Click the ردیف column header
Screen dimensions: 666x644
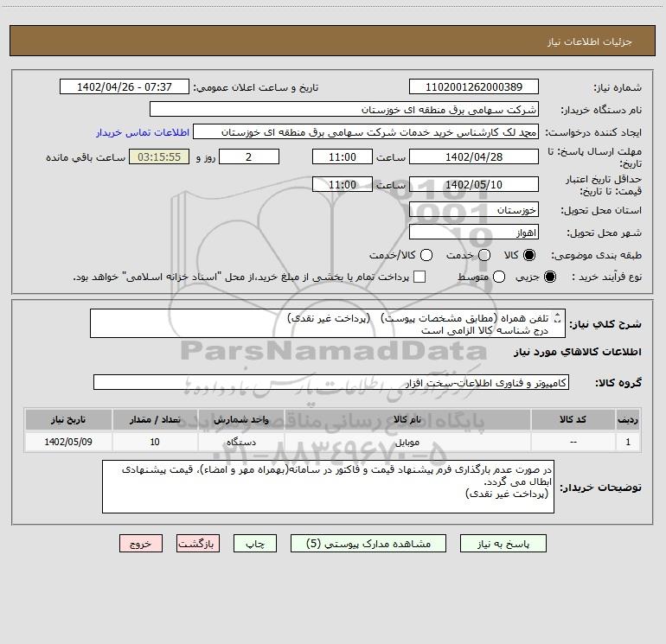(628, 419)
